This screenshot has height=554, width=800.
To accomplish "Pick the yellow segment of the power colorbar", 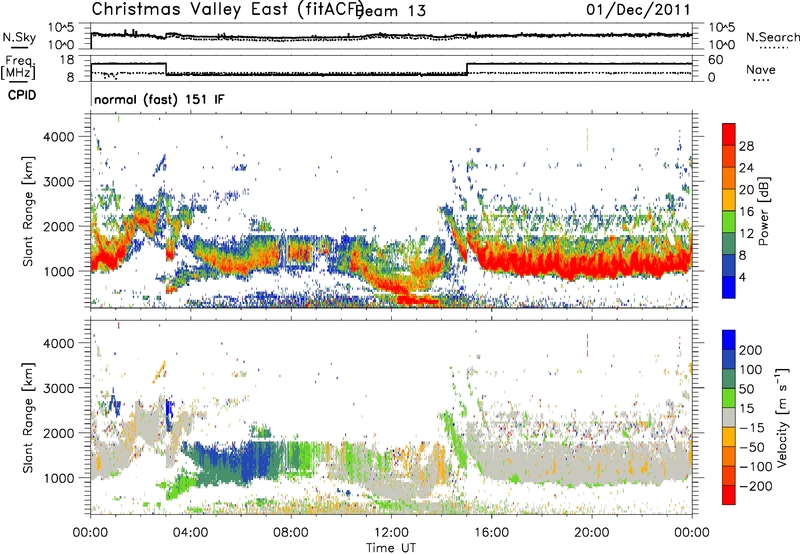I will (x=729, y=201).
